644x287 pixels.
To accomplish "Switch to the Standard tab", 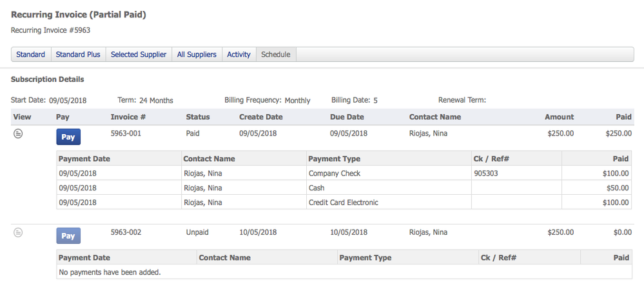I will pyautogui.click(x=31, y=55).
